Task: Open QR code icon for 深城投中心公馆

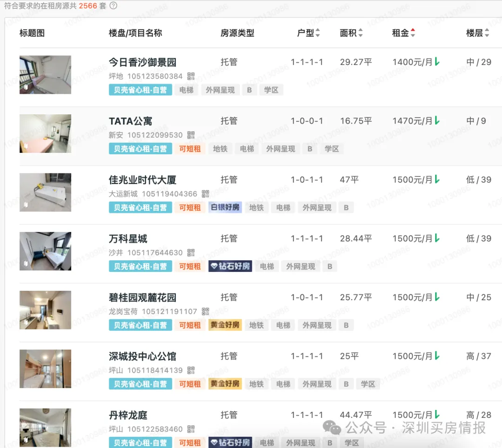Action: pyautogui.click(x=191, y=370)
